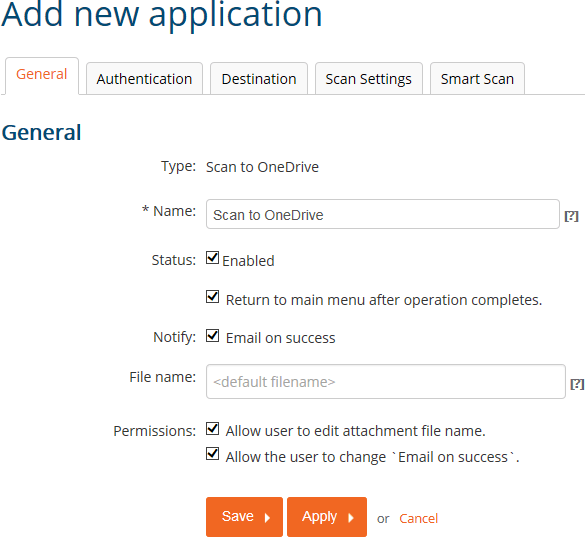The height and width of the screenshot is (537, 585).
Task: Untick the Enabled status checkbox
Action: [213, 258]
